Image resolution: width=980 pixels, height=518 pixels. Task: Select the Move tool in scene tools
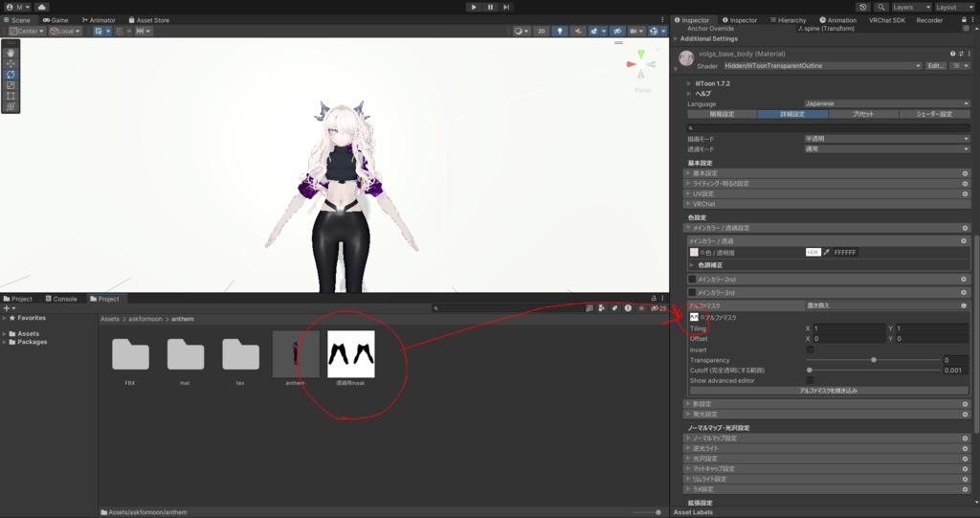[x=11, y=64]
